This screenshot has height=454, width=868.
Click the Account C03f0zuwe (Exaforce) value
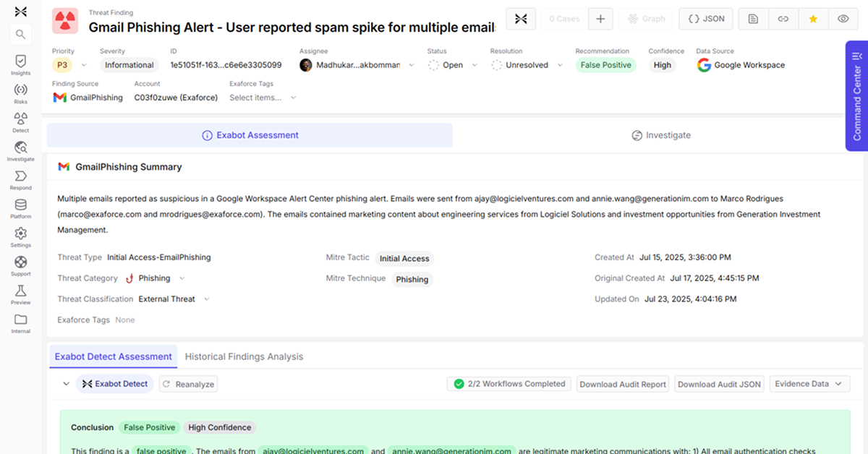pos(176,98)
